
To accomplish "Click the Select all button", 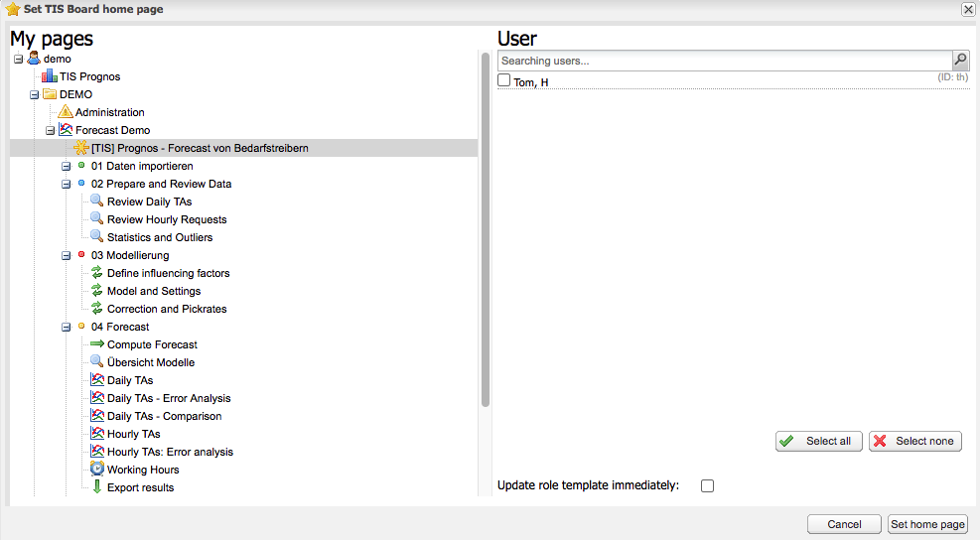I will click(x=819, y=442).
